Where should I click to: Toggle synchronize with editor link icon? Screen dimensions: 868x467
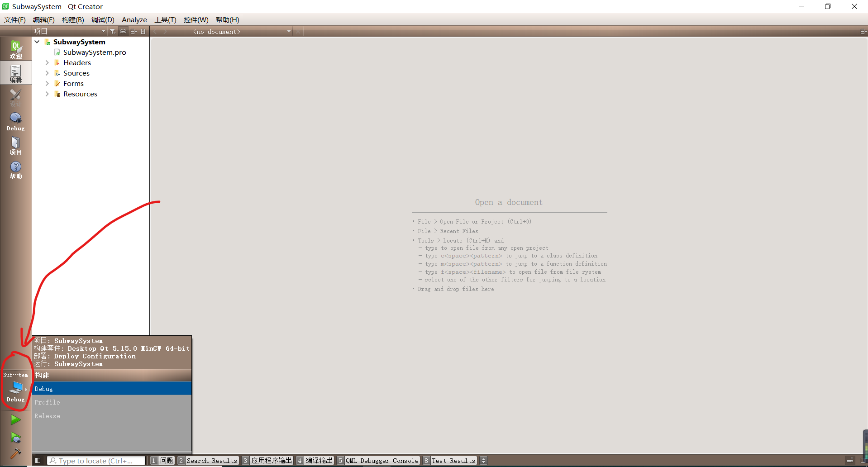pyautogui.click(x=123, y=31)
